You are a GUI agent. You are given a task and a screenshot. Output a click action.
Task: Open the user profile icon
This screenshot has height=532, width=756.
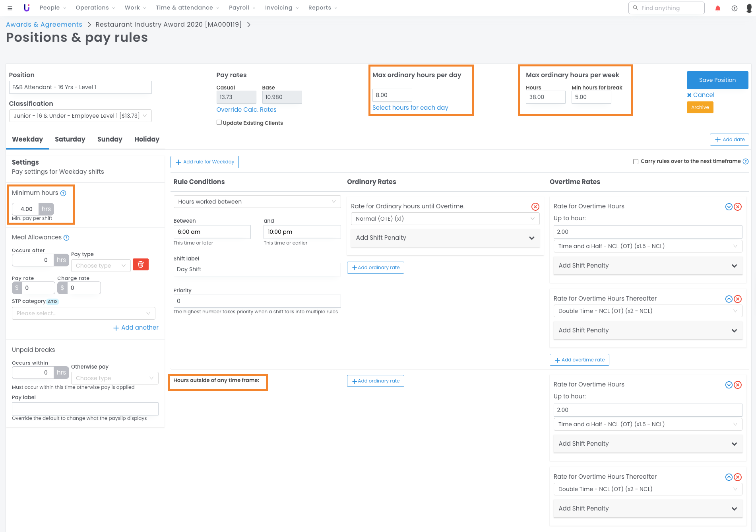coord(749,8)
